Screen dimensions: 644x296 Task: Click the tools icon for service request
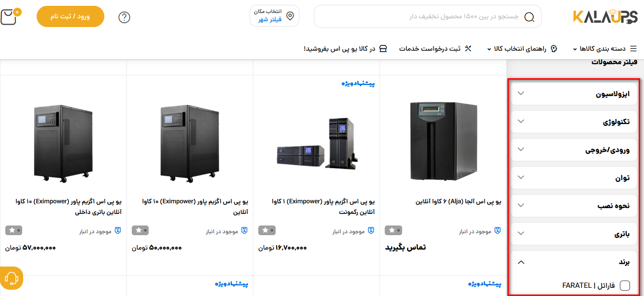468,49
